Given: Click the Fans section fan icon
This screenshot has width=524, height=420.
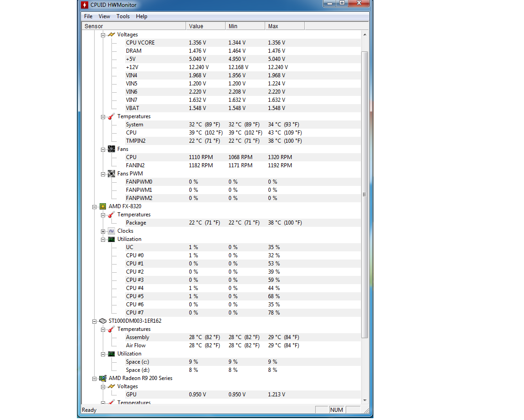Looking at the screenshot, I should point(111,149).
